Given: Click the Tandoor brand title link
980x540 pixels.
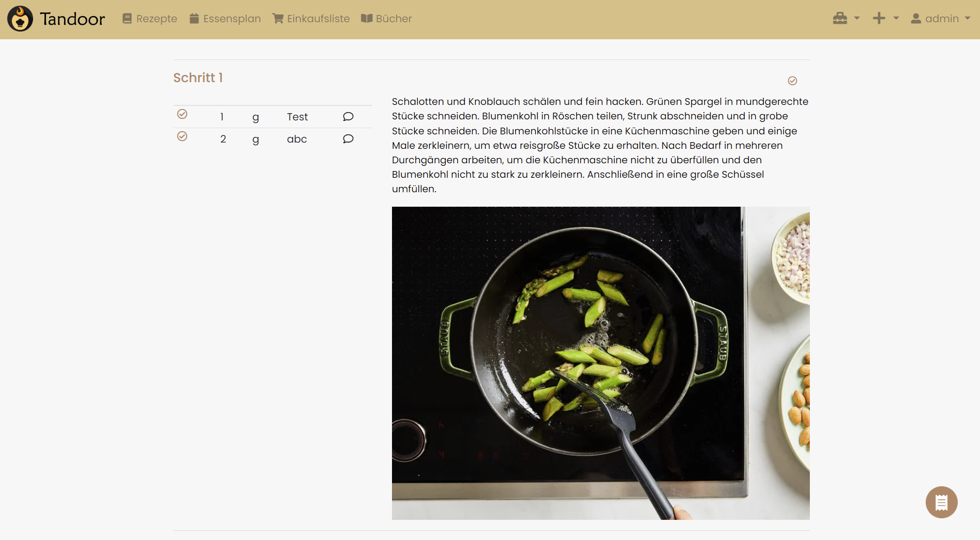Looking at the screenshot, I should pyautogui.click(x=72, y=19).
